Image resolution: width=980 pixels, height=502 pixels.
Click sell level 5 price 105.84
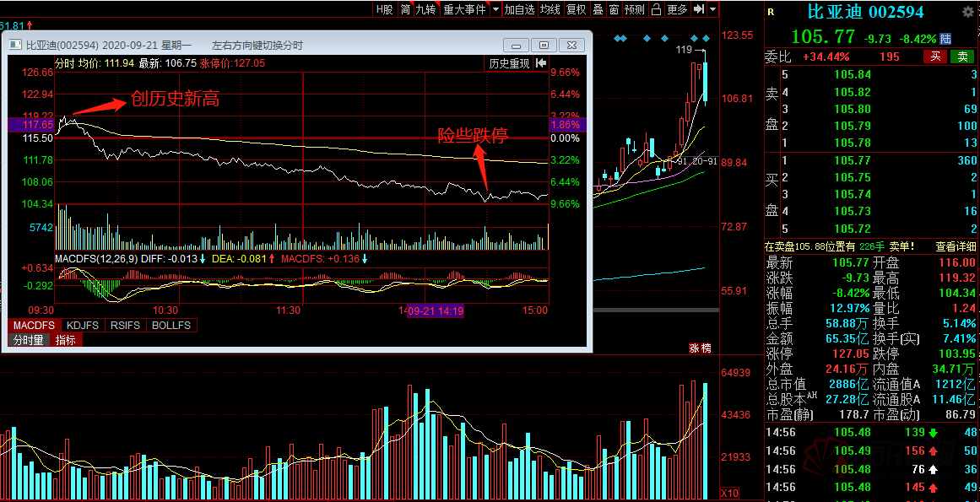pyautogui.click(x=853, y=74)
